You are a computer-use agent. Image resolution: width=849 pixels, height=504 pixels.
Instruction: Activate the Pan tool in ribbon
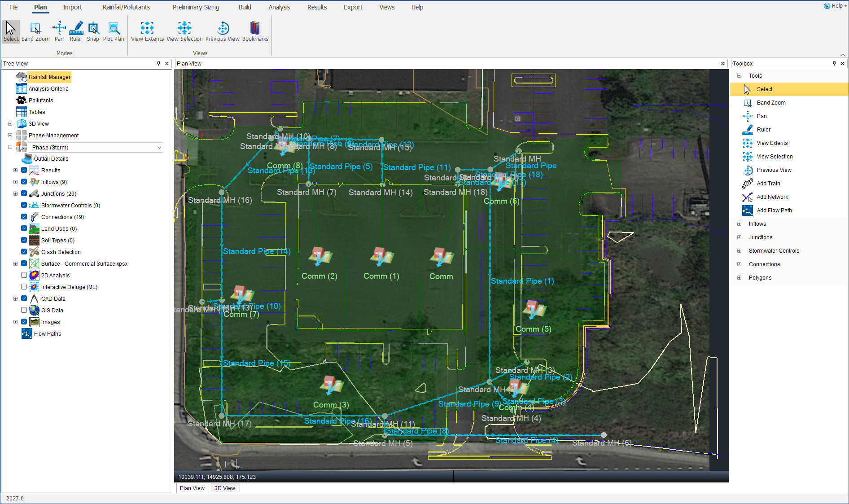[59, 31]
